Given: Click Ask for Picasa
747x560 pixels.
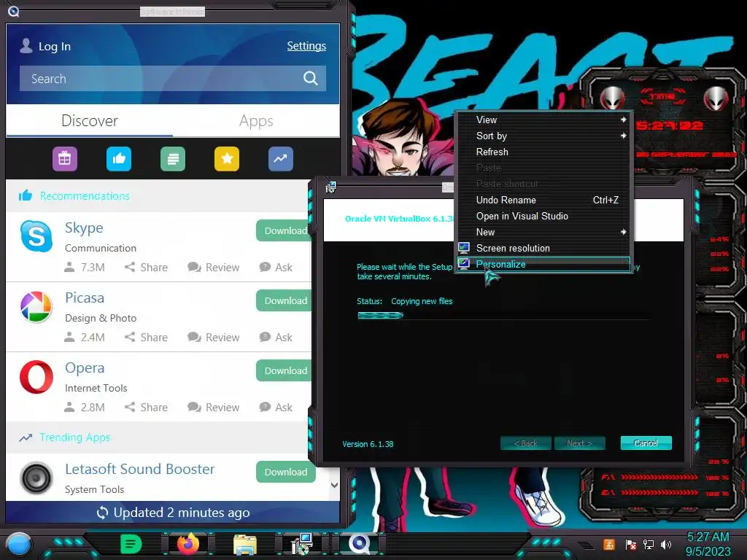Looking at the screenshot, I should (x=276, y=337).
